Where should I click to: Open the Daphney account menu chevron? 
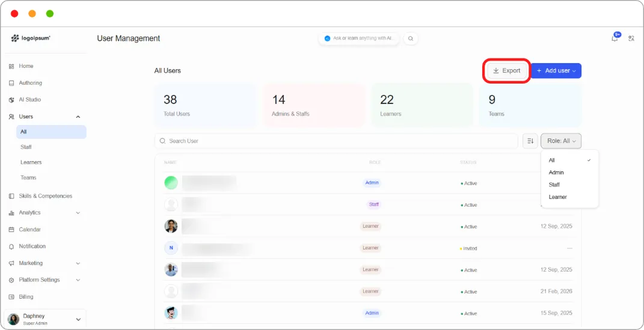(78, 319)
